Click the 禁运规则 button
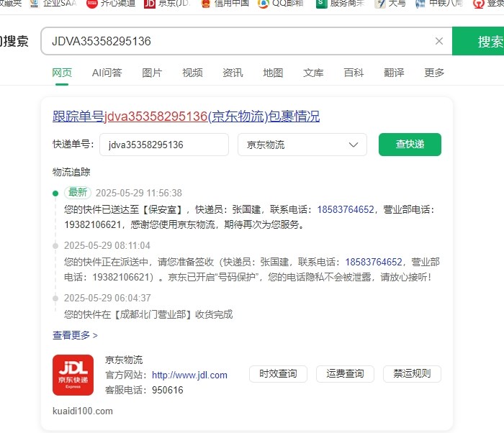The image size is (504, 433). coord(412,374)
